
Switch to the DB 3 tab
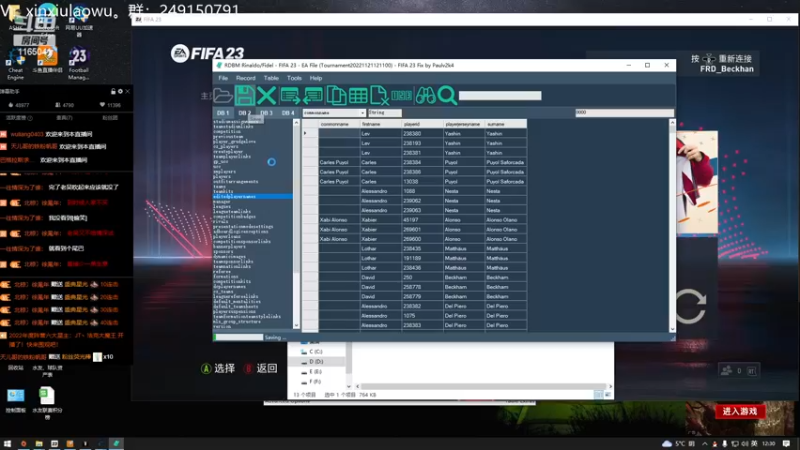tap(266, 113)
